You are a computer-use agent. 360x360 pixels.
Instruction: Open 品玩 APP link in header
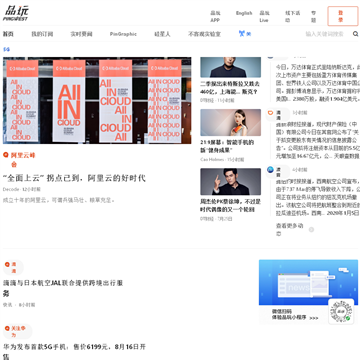pyautogui.click(x=215, y=17)
